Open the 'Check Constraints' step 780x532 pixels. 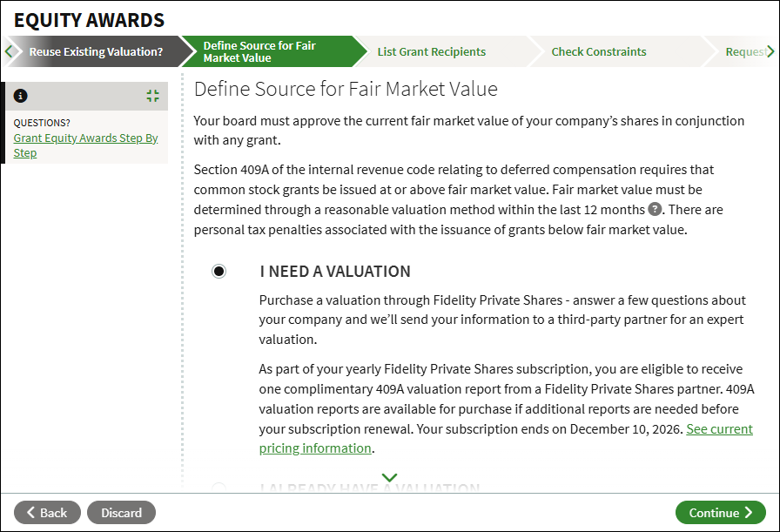598,51
